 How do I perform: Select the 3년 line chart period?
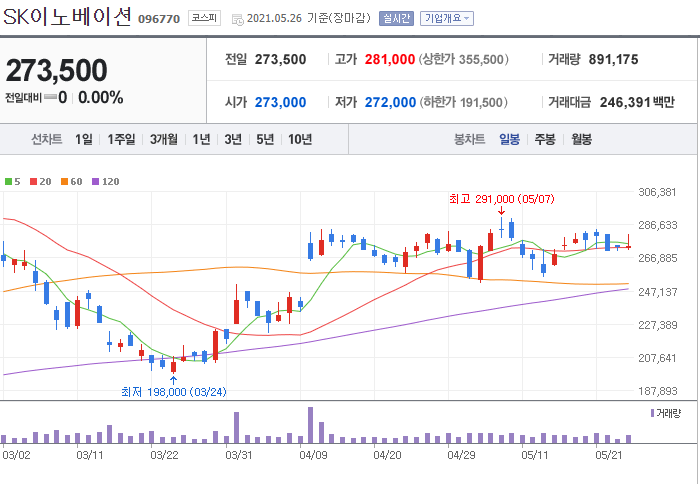233,139
